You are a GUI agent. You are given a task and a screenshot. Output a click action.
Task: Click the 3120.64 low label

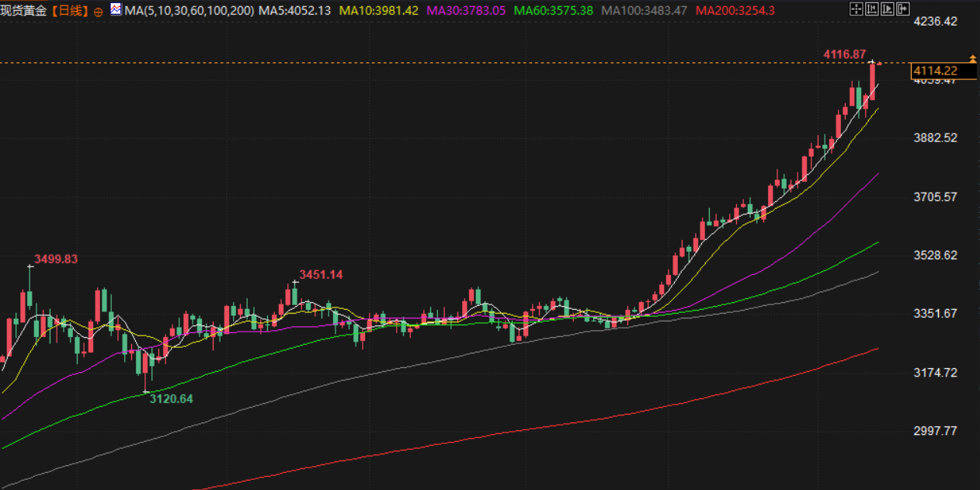click(171, 398)
